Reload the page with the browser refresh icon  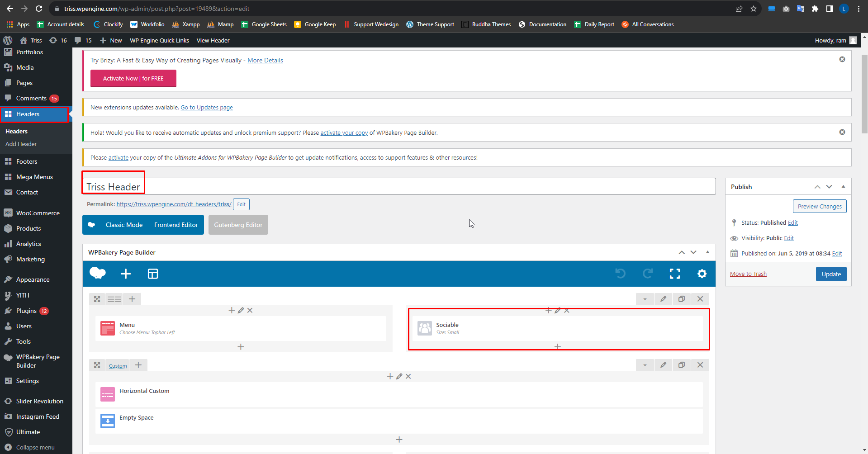point(39,9)
